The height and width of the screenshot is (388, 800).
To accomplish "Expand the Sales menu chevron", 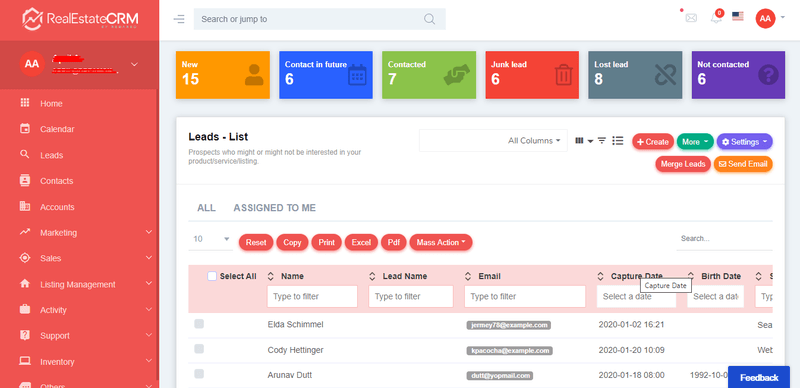I will coord(148,258).
